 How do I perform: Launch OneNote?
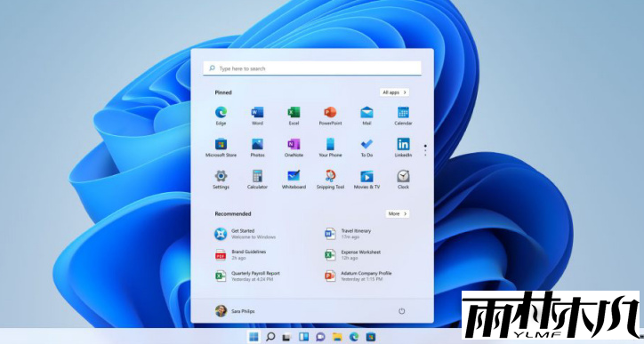[294, 148]
